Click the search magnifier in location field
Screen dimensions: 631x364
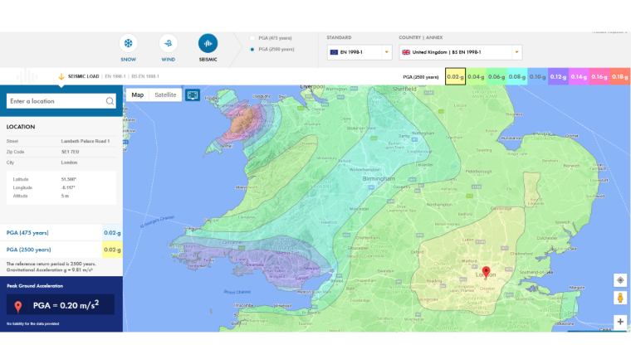[110, 101]
